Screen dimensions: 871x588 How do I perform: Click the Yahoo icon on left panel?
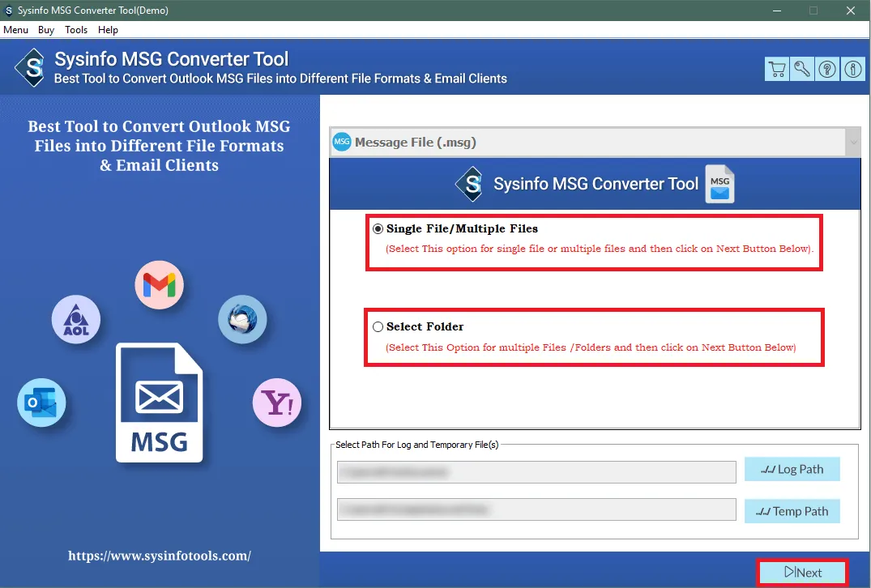(277, 403)
